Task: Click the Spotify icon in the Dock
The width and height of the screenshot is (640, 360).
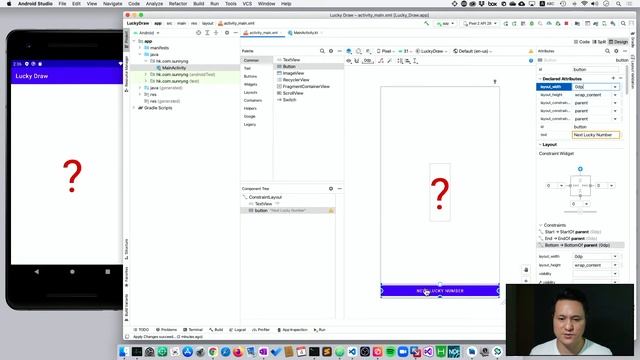Action: pos(390,351)
